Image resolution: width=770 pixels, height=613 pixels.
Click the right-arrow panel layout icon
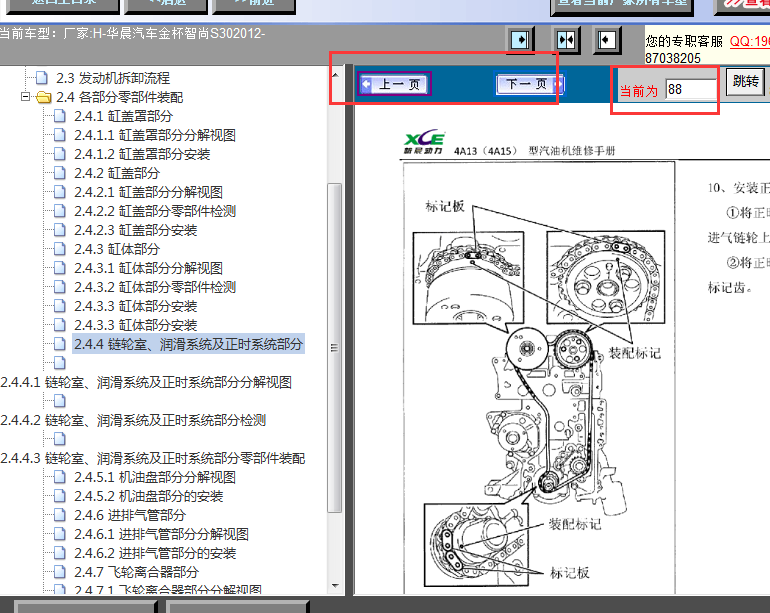click(x=520, y=40)
